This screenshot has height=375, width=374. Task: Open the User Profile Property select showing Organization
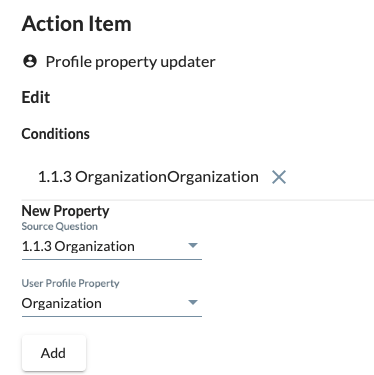pos(112,303)
